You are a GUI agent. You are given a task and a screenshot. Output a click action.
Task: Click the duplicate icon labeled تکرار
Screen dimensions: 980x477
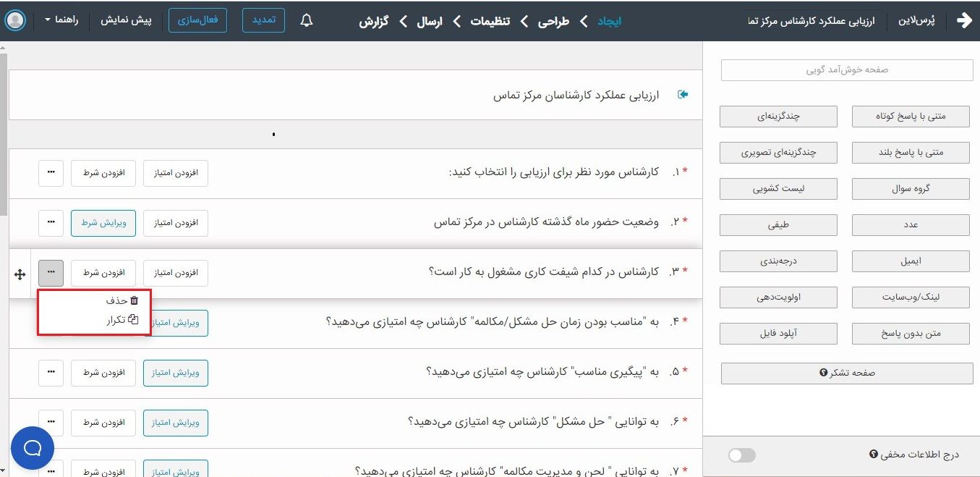pos(132,320)
